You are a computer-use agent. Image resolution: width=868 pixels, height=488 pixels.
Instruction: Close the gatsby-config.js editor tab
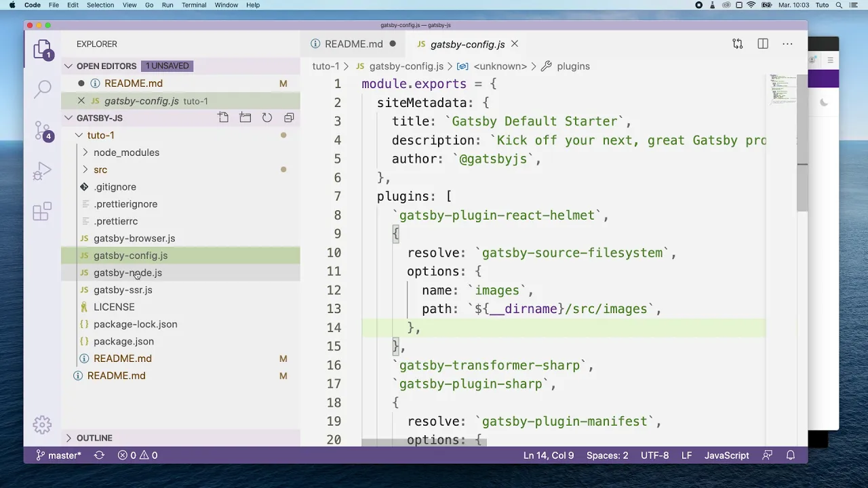pos(515,44)
